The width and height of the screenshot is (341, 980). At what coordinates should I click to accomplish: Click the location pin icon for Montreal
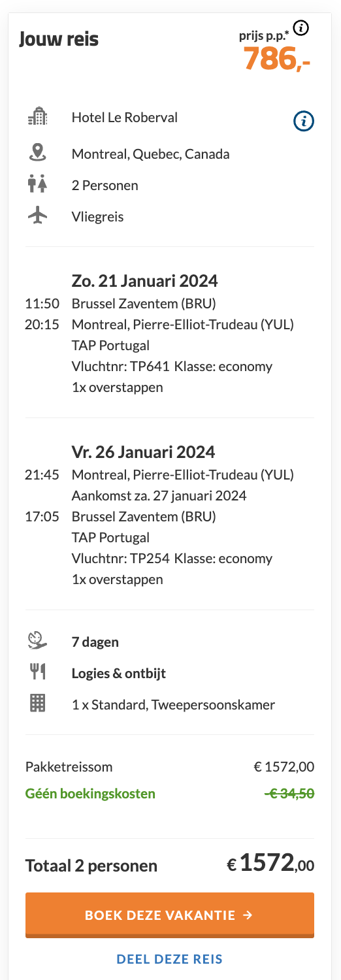coord(38,153)
